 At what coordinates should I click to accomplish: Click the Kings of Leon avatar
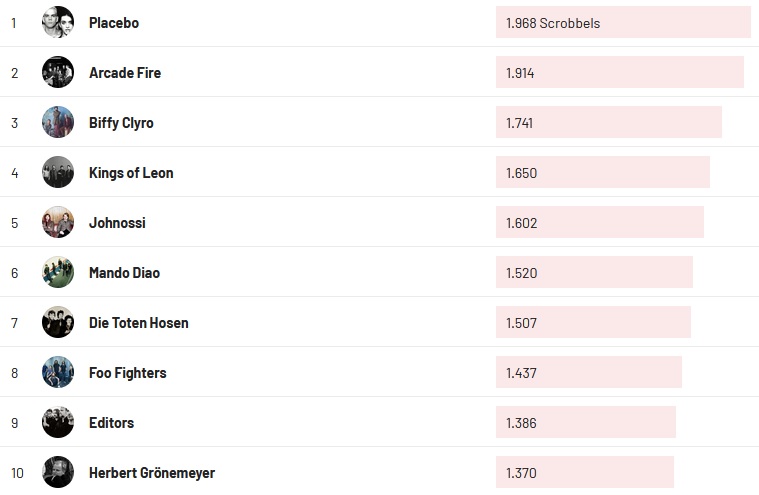pos(58,172)
